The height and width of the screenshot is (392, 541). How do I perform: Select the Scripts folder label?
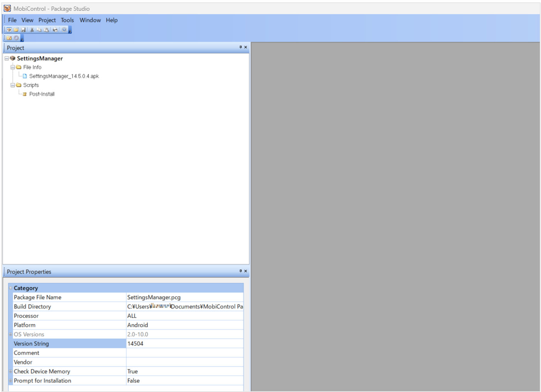pyautogui.click(x=31, y=85)
